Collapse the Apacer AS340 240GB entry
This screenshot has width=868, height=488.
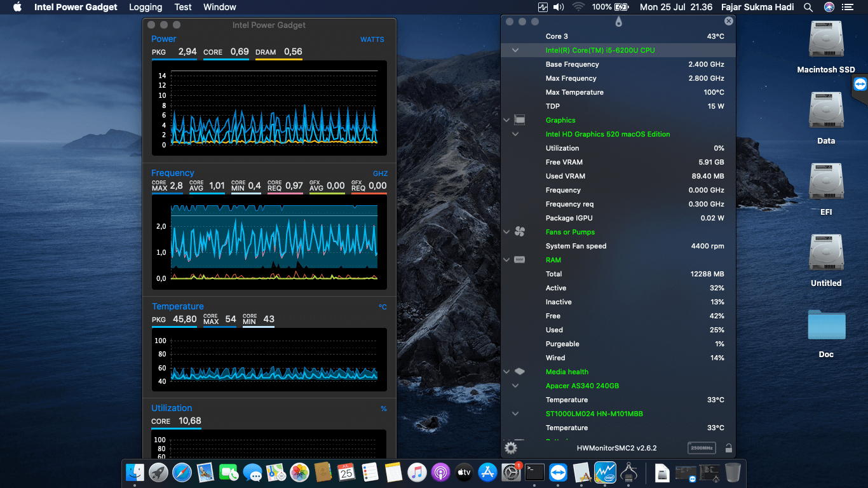[x=515, y=386]
